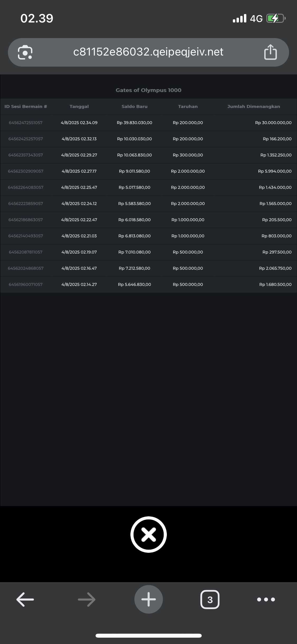The image size is (297, 644).
Task: Open the three-dot browser menu
Action: pyautogui.click(x=266, y=599)
